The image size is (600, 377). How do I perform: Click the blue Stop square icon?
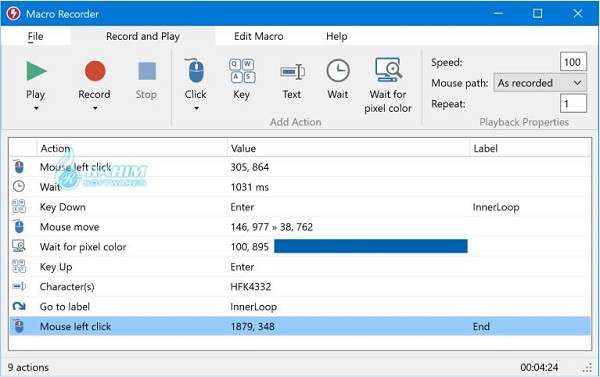pyautogui.click(x=147, y=71)
